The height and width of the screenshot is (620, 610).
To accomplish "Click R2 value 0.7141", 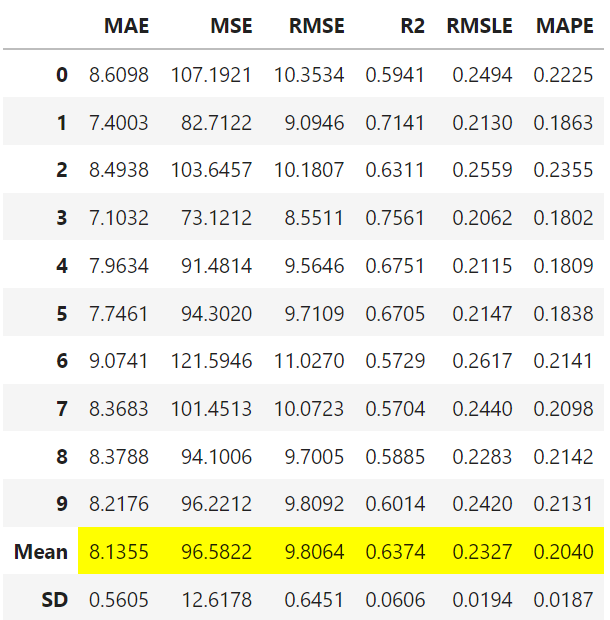I will pyautogui.click(x=395, y=123).
